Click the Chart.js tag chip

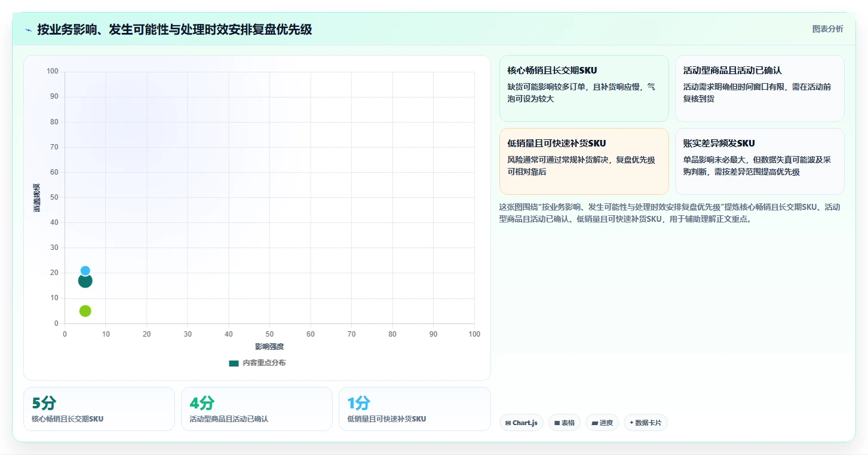pyautogui.click(x=521, y=423)
